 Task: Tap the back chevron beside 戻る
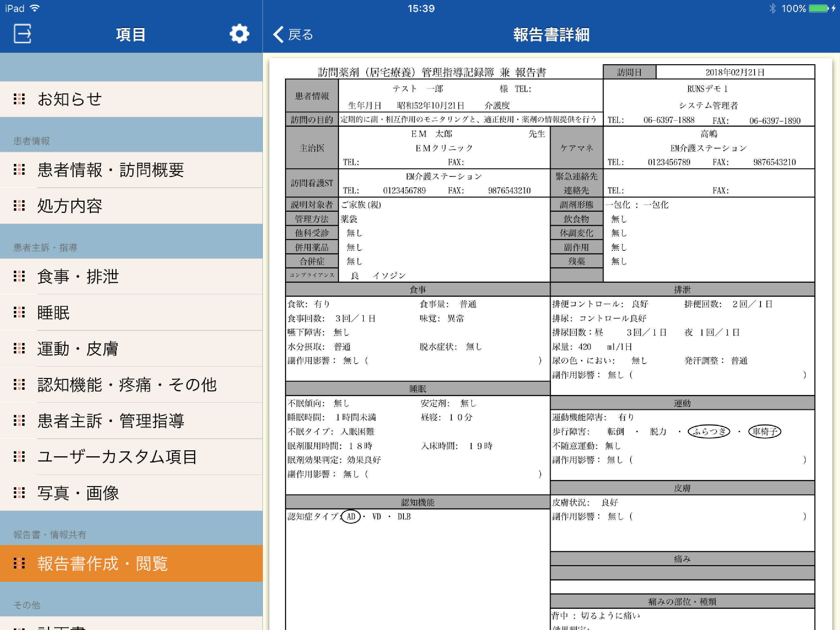coord(279,34)
